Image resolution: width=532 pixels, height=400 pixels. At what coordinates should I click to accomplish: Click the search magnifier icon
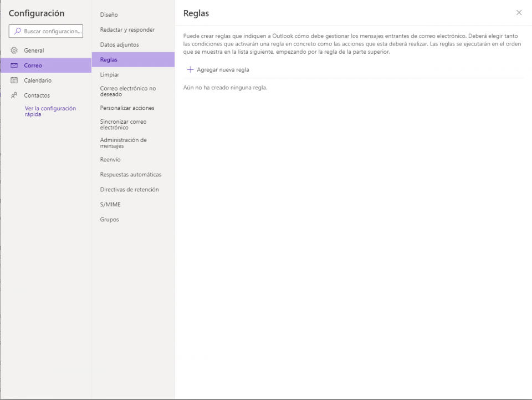pos(18,31)
